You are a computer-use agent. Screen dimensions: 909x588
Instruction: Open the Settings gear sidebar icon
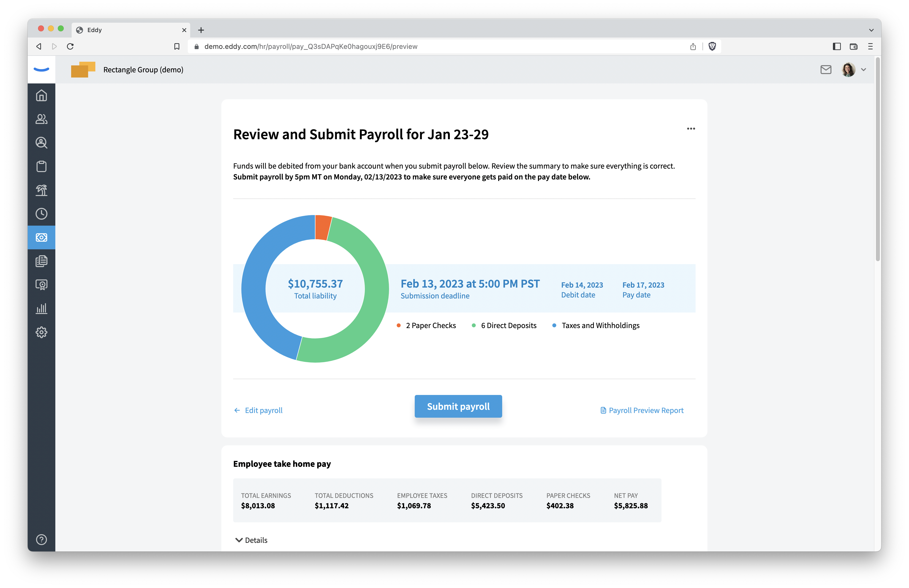41,332
